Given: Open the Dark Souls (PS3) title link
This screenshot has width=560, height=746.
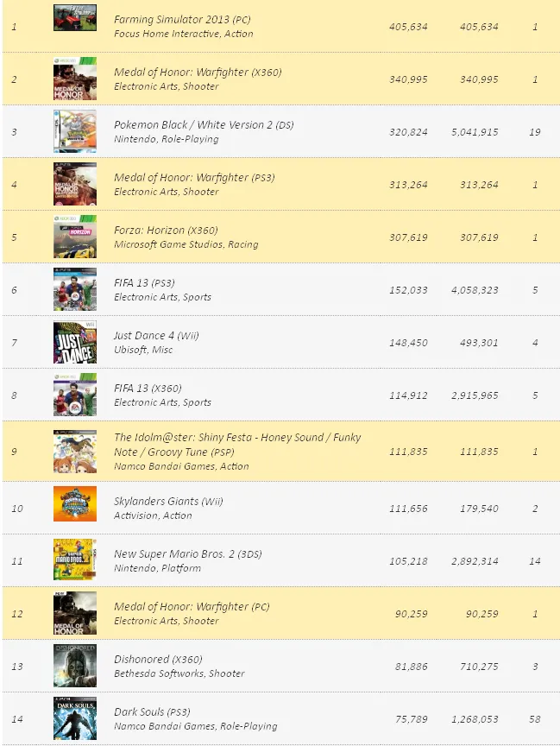Looking at the screenshot, I should (152, 712).
